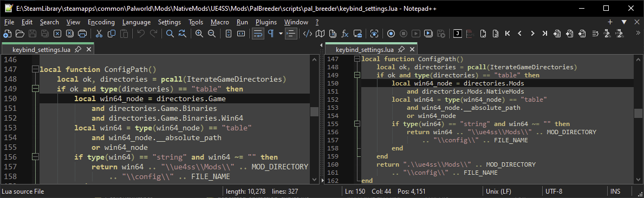This screenshot has width=644, height=198.
Task: Close the left pane keybind_settings.lua tab
Action: (x=89, y=50)
